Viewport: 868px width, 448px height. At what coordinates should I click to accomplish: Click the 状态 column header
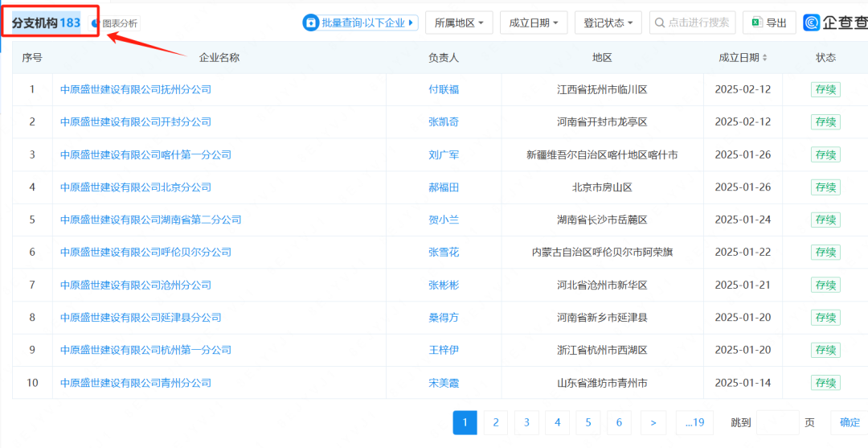pyautogui.click(x=826, y=57)
